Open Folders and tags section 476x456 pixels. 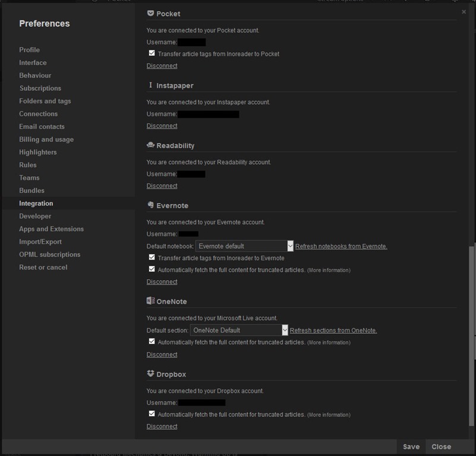pos(45,101)
